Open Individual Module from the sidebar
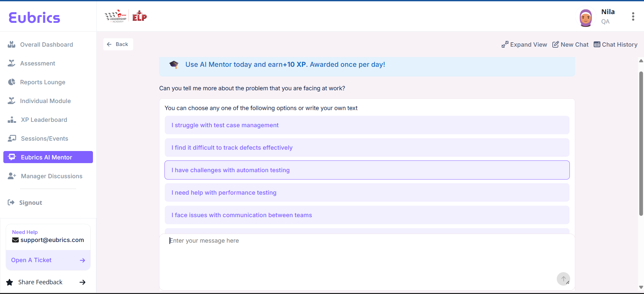 [x=45, y=101]
